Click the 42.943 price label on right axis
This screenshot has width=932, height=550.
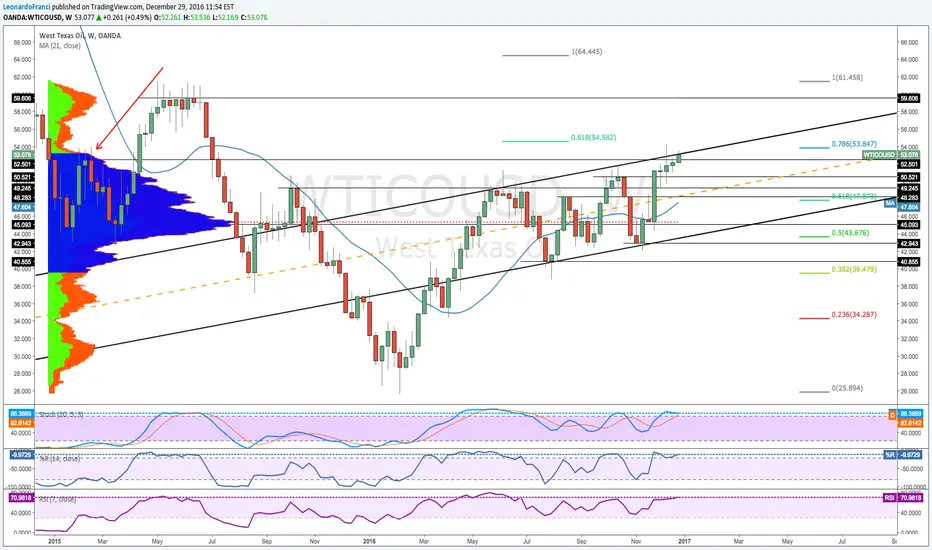click(x=909, y=243)
